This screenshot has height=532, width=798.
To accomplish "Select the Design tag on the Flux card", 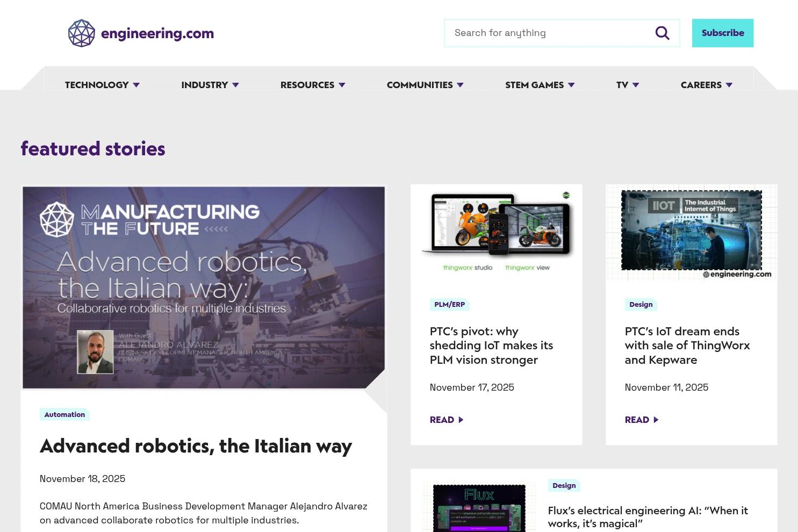I will point(564,486).
